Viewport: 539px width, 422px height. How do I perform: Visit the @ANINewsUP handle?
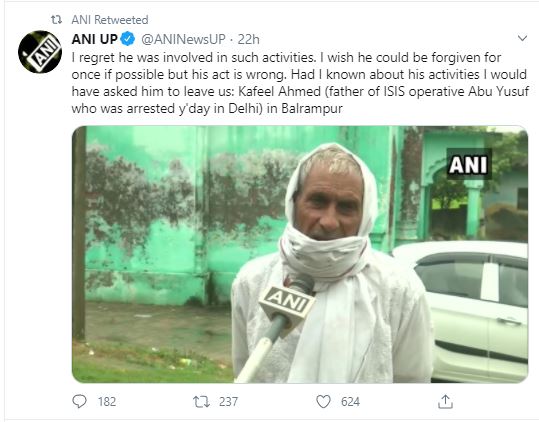[183, 39]
